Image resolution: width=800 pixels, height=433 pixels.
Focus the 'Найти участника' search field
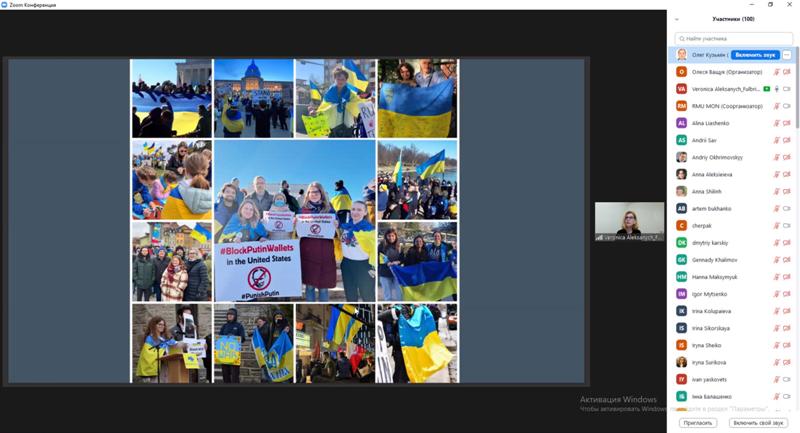click(734, 38)
